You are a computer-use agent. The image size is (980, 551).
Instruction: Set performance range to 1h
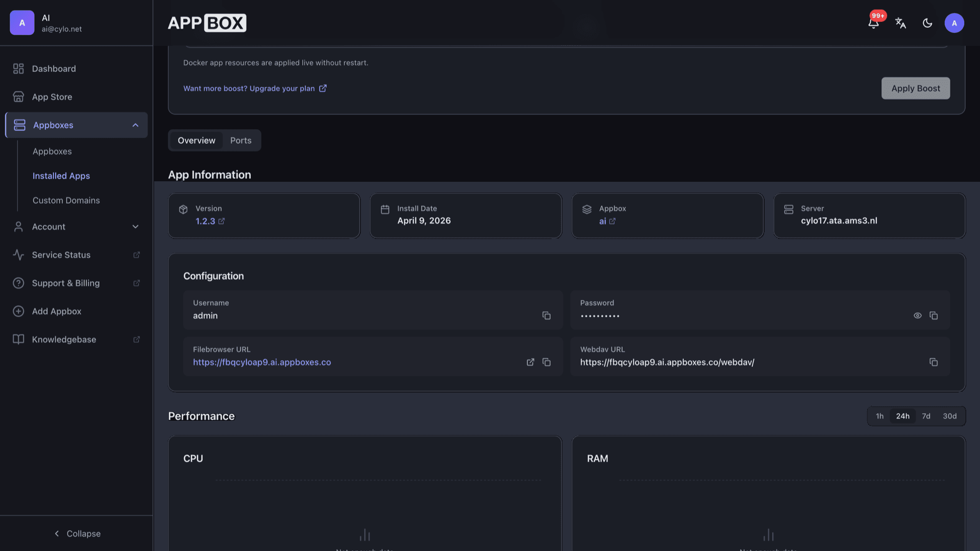[x=879, y=416]
